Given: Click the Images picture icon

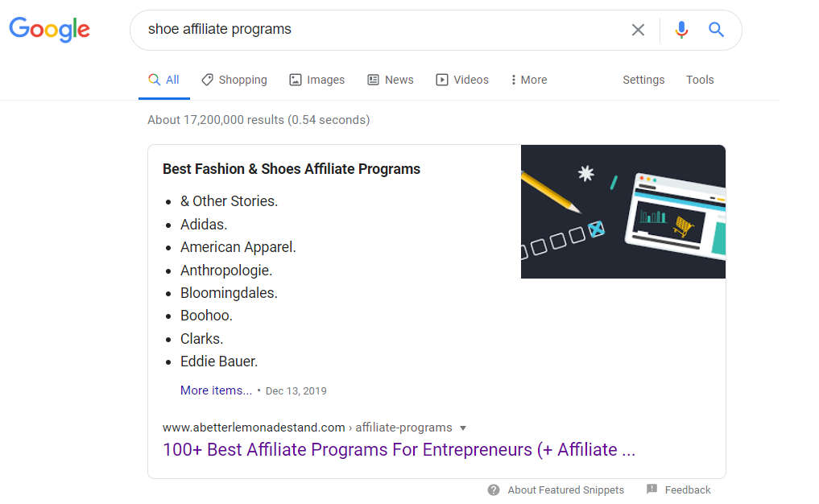Looking at the screenshot, I should [296, 80].
